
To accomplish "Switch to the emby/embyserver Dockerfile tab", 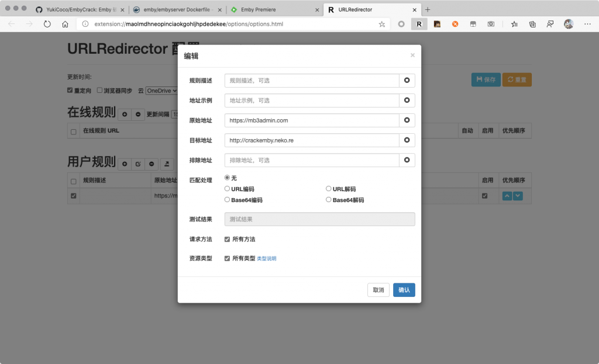I will [177, 10].
